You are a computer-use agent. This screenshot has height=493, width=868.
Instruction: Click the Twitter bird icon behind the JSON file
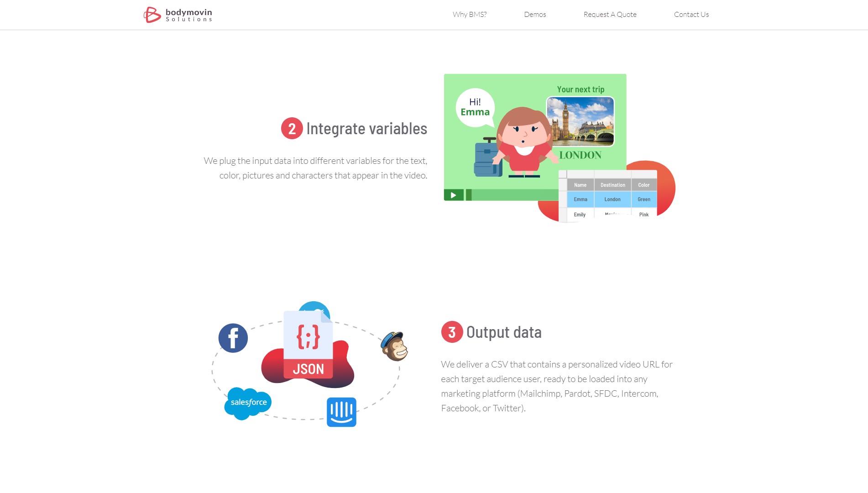click(314, 307)
